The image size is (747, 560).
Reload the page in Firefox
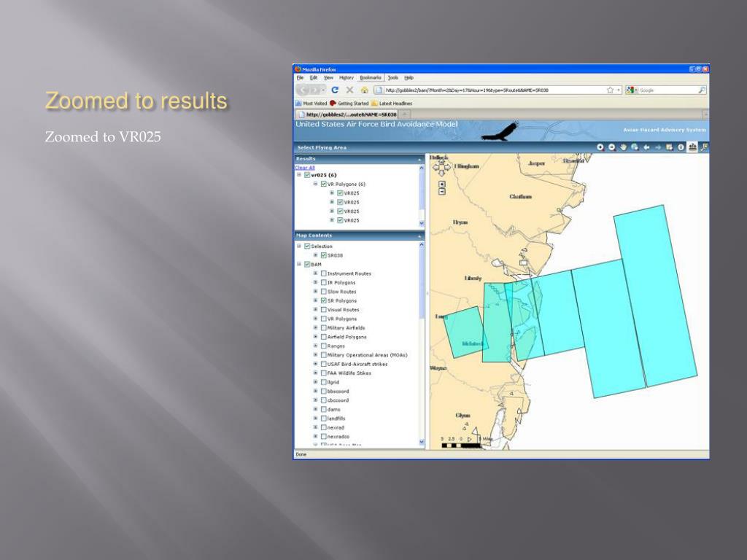pyautogui.click(x=334, y=90)
